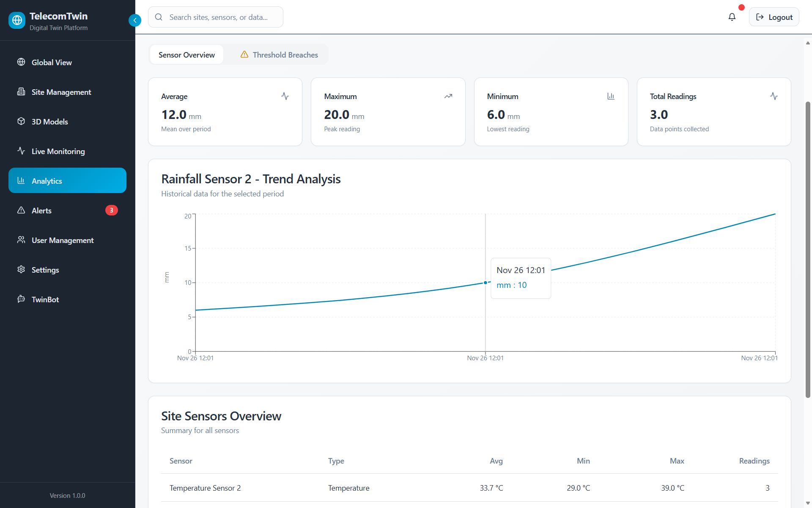Click the 10 mm data point on chart
Viewport: 812px width, 508px height.
[x=485, y=283]
